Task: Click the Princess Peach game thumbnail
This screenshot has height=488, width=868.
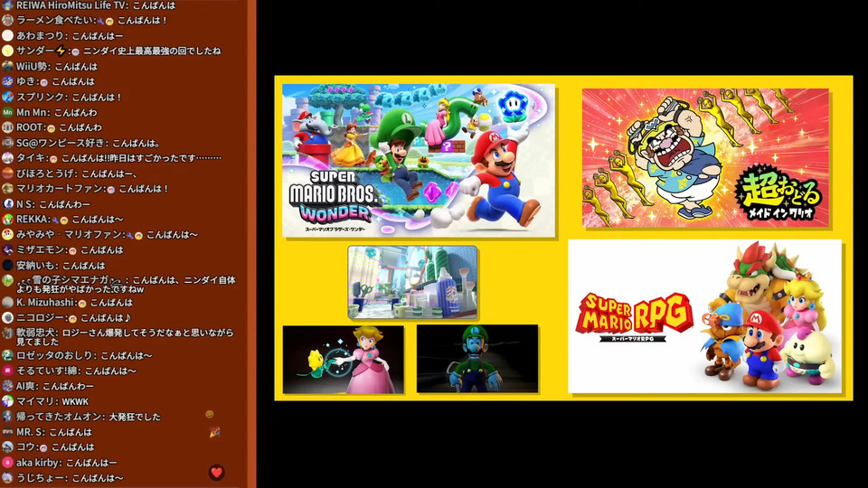Action: pyautogui.click(x=344, y=360)
